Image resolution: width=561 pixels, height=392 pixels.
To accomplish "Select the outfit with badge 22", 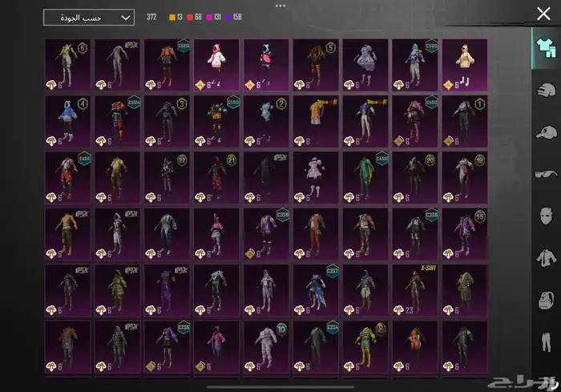I will [167, 177].
